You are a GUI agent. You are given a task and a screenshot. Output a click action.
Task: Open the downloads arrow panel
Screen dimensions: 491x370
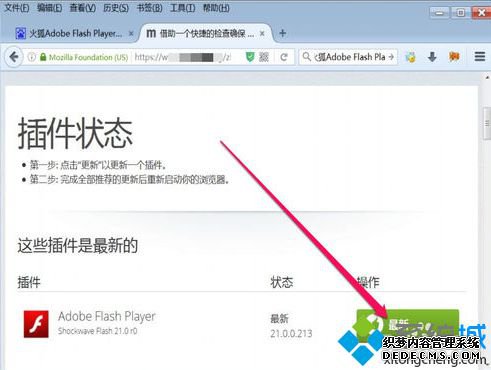pos(432,57)
